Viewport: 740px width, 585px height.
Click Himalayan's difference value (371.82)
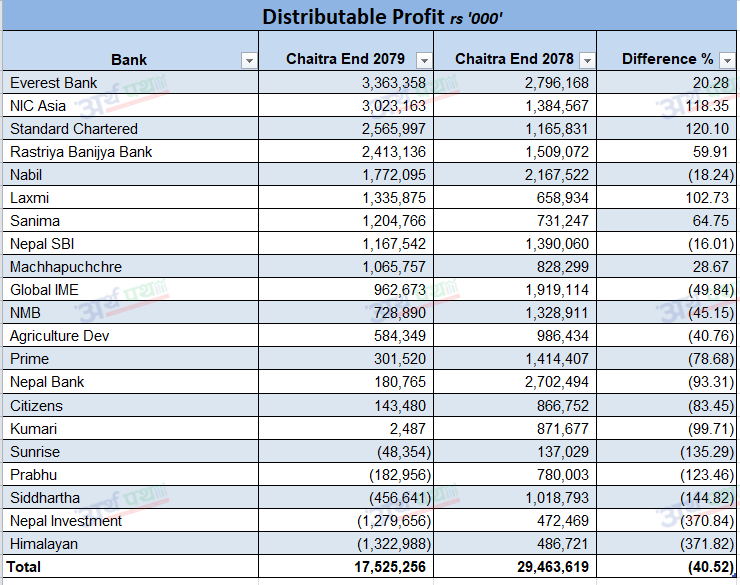(x=707, y=544)
